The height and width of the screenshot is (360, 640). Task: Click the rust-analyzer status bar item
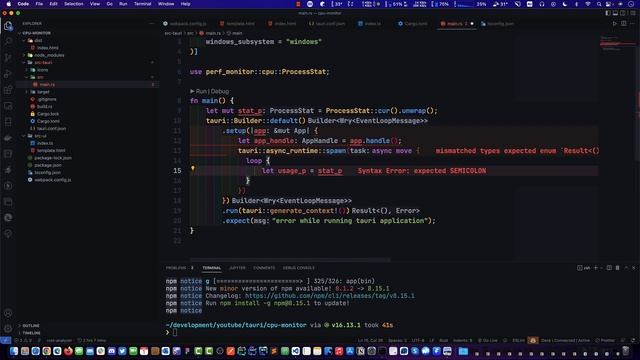(59, 340)
